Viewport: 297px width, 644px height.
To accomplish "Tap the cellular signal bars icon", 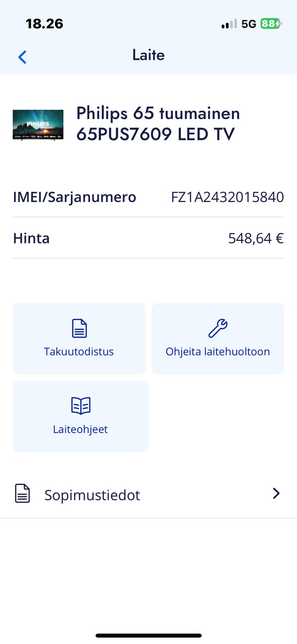I will click(x=229, y=24).
